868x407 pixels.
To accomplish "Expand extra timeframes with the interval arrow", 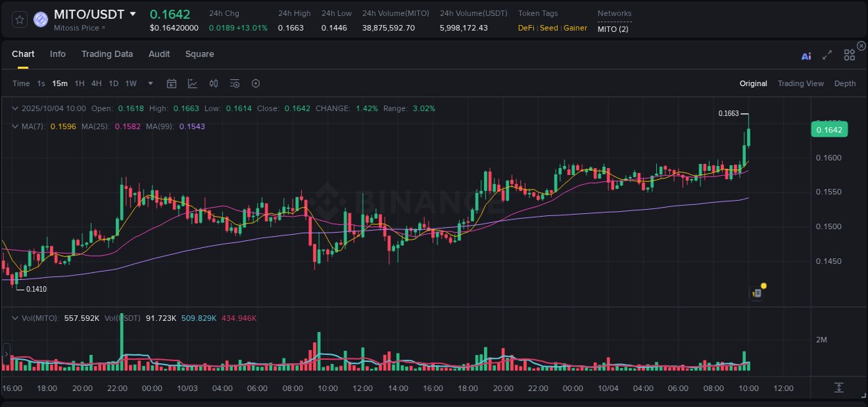I will pos(149,83).
